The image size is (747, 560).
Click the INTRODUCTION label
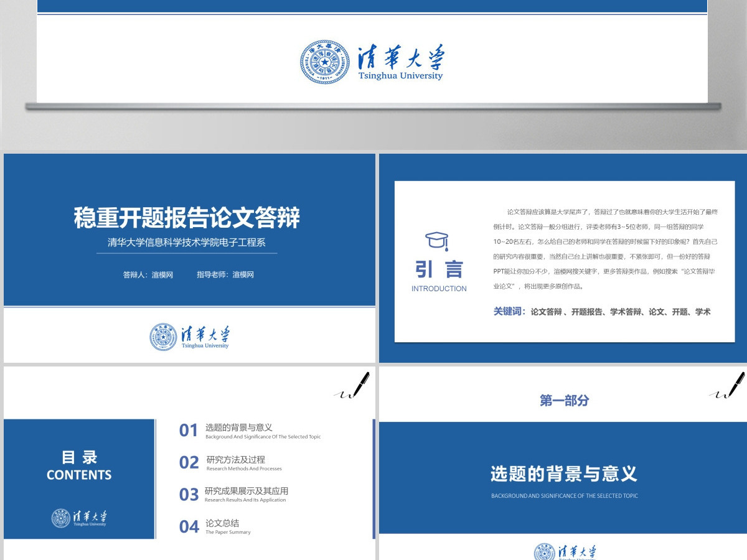[439, 289]
